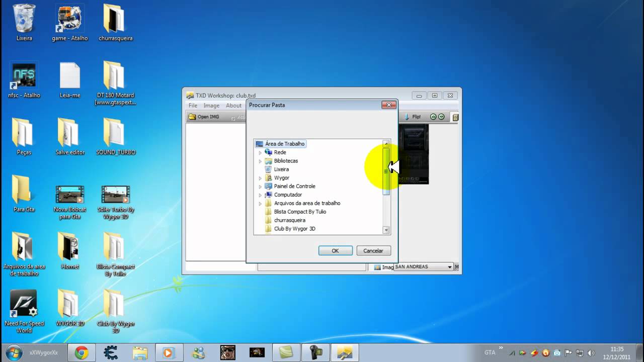Open the Sdler Turbo By Wygor 3D video

(x=115, y=201)
